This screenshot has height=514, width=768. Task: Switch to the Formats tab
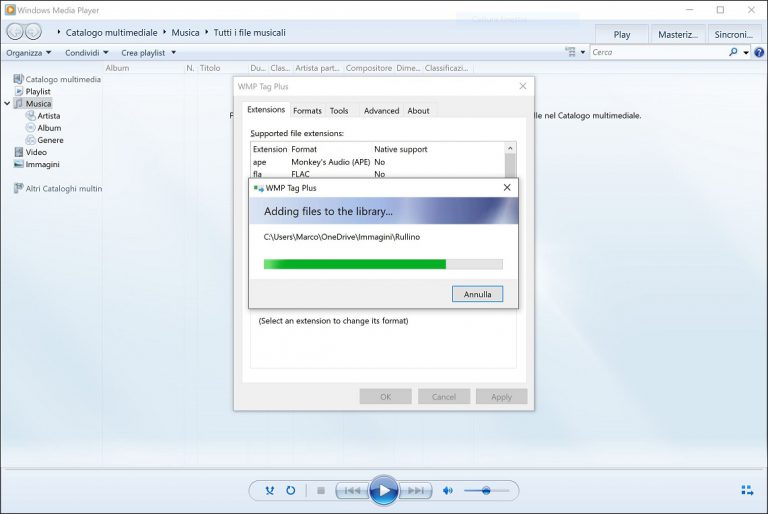[x=307, y=111]
